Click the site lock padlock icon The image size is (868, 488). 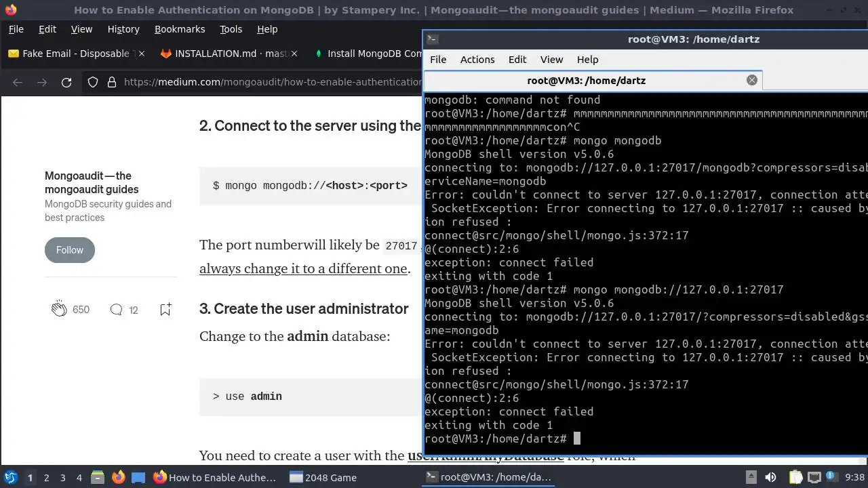(x=111, y=82)
